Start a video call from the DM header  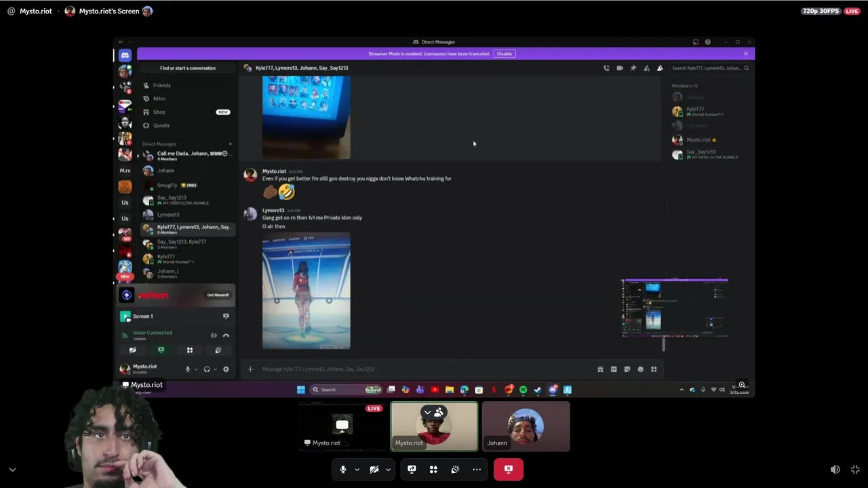(620, 68)
